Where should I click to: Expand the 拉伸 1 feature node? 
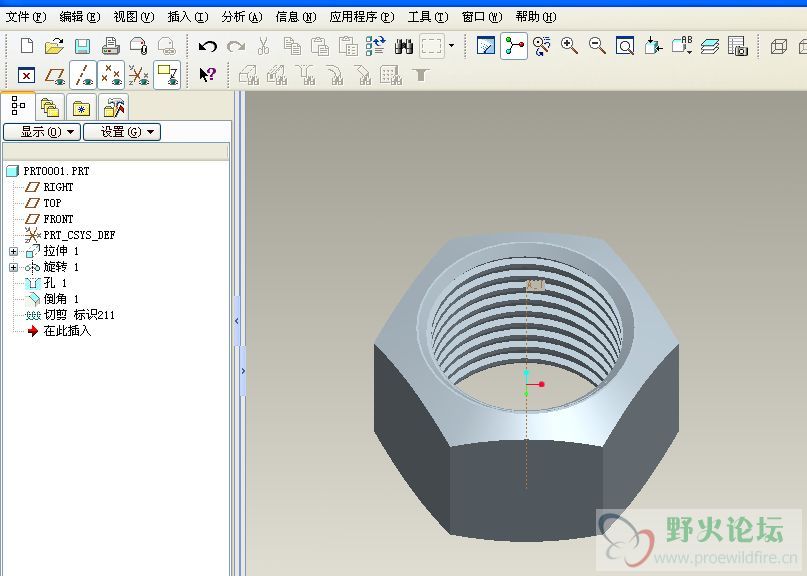pos(13,251)
